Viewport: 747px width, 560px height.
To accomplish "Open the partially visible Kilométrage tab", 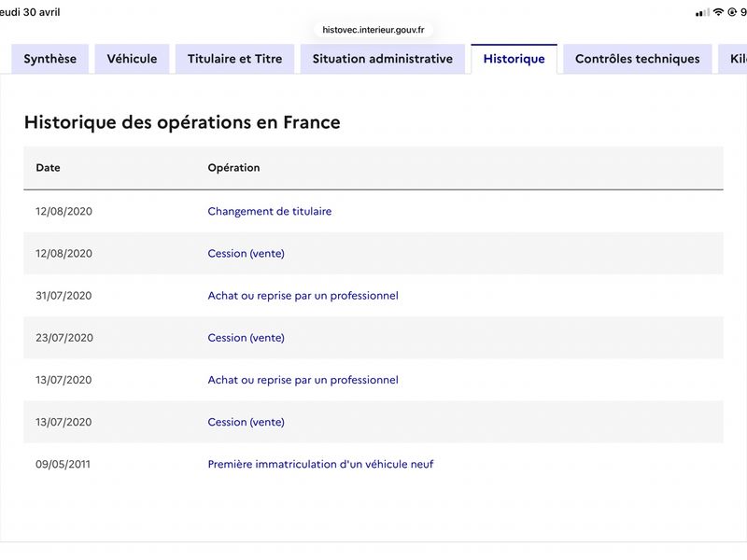I will tap(734, 59).
